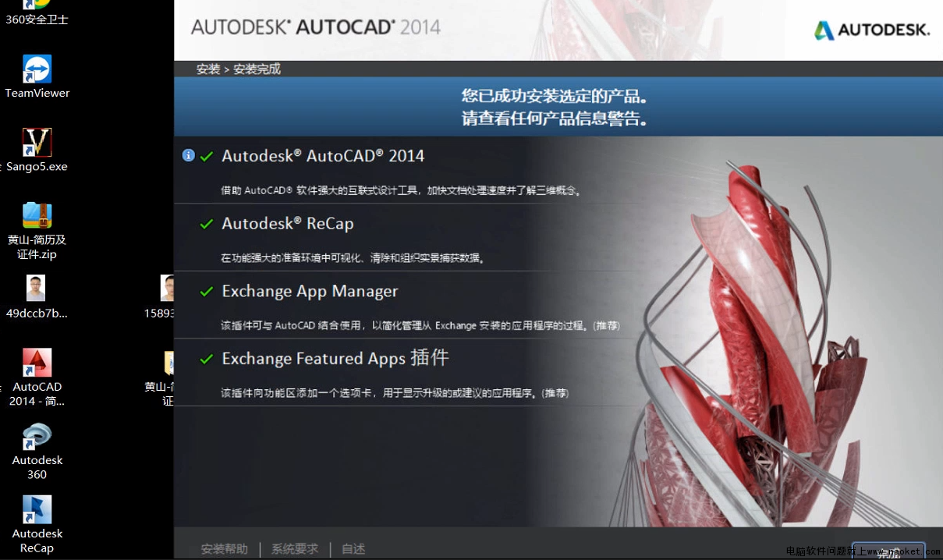Screen dimensions: 943x560
Task: Click the AutoCAD description starting with 借助 AutoCAD
Action: 401,190
